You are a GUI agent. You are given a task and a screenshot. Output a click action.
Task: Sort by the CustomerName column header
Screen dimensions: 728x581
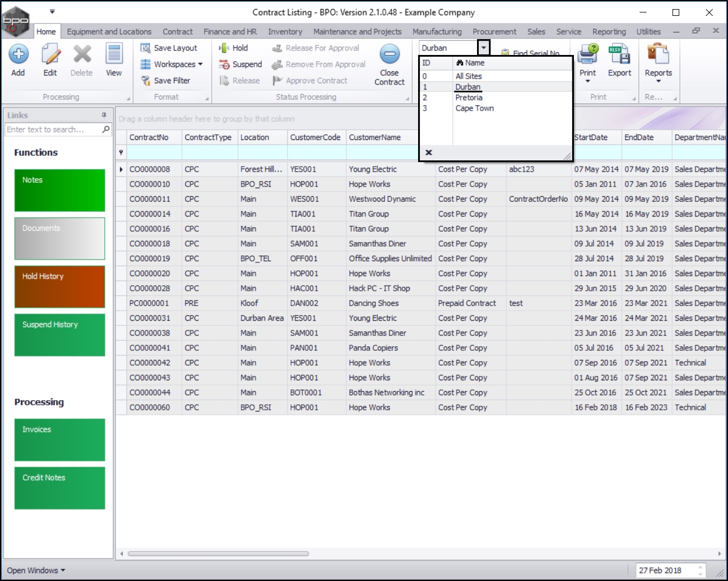[390, 138]
